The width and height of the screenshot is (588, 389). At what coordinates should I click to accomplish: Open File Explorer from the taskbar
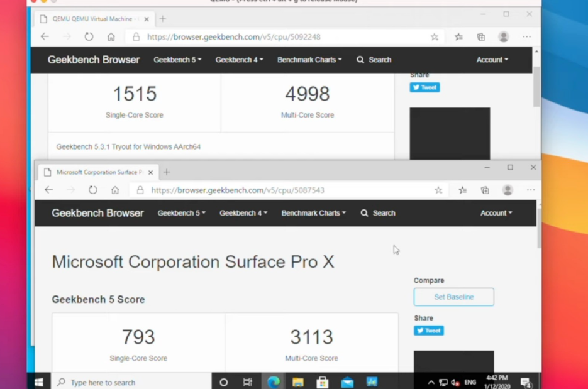(297, 381)
